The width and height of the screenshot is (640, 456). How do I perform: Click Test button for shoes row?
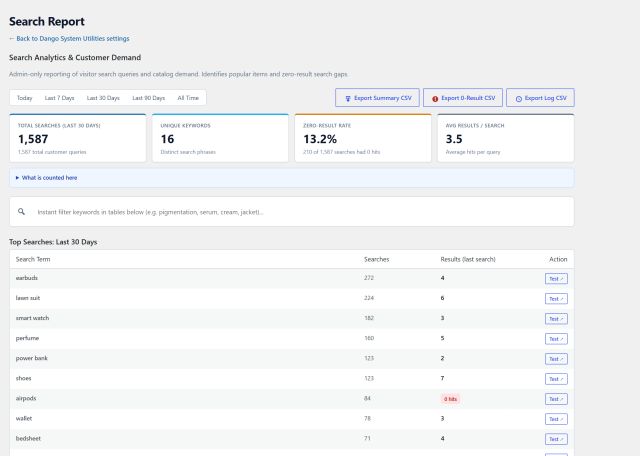(x=556, y=379)
